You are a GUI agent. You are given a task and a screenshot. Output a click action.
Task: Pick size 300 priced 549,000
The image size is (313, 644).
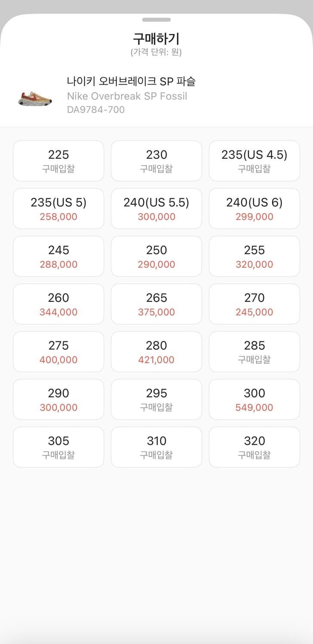254,399
